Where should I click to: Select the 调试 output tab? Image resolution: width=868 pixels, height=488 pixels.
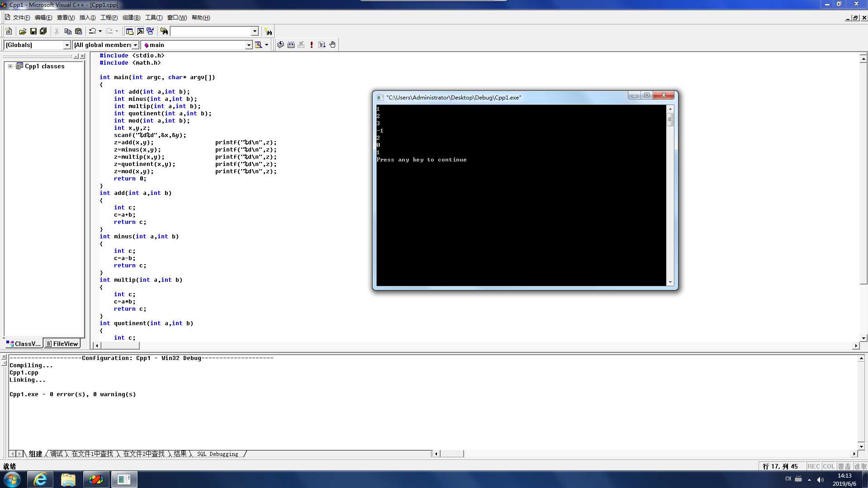pos(57,454)
